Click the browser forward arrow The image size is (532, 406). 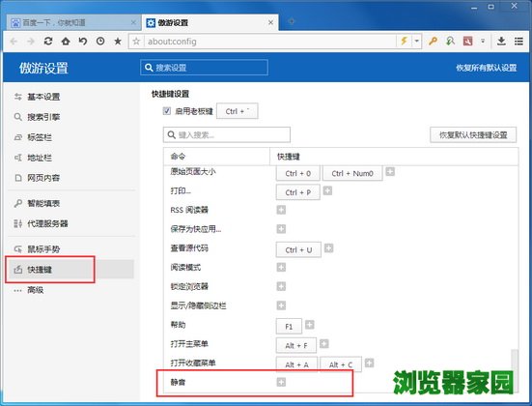tap(31, 42)
